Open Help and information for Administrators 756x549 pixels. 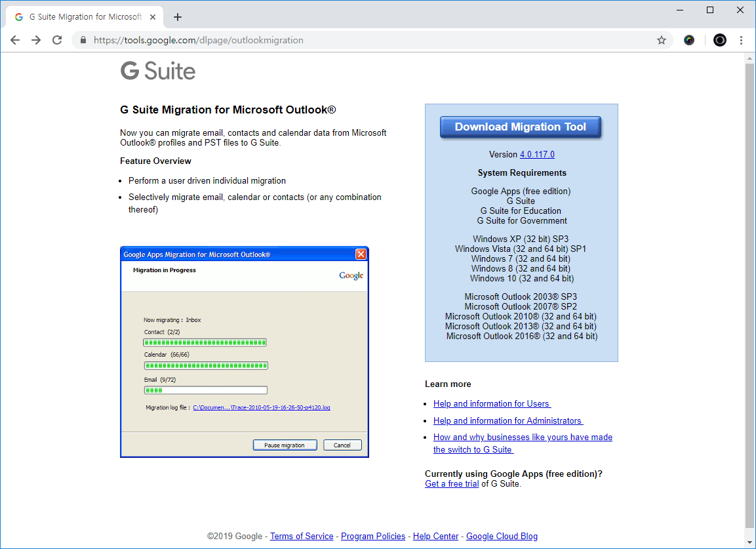pyautogui.click(x=507, y=421)
